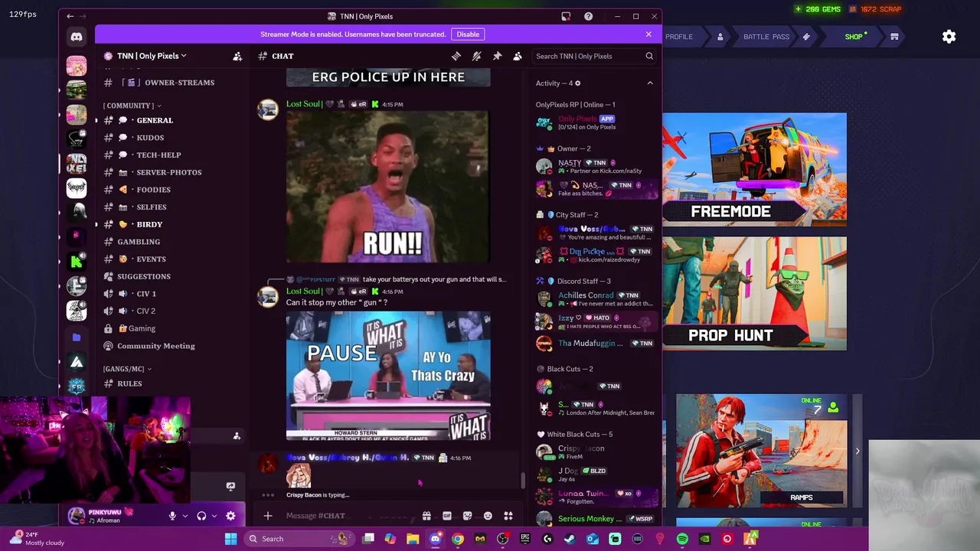The image size is (980, 551).
Task: Collapse the COMMUNITY channel category
Action: coord(132,106)
